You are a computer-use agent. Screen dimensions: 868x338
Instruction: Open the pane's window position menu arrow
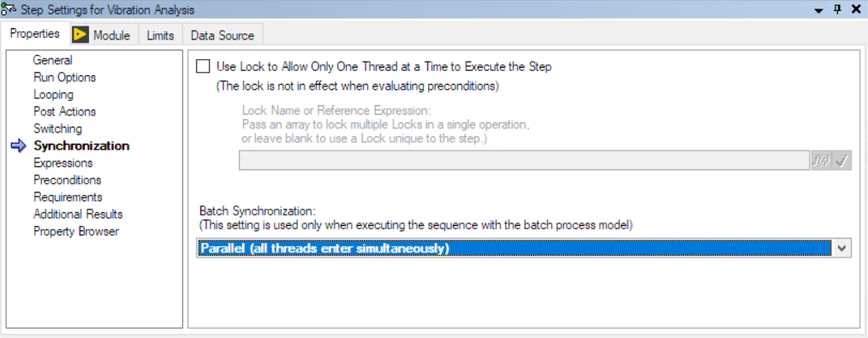(x=819, y=10)
